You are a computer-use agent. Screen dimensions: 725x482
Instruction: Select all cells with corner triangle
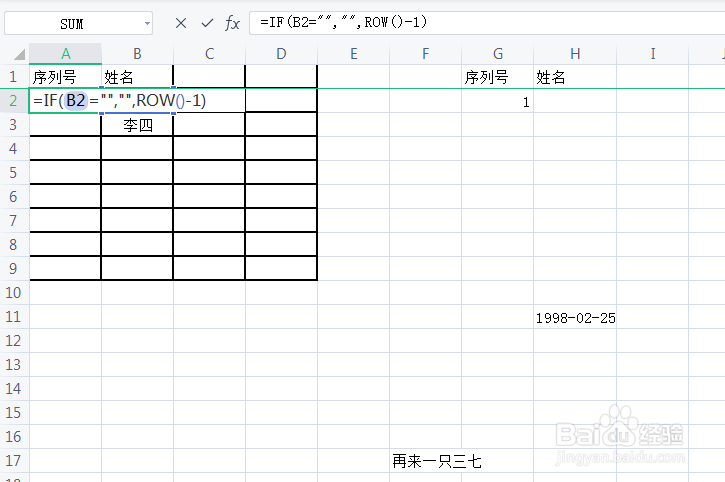[19, 55]
